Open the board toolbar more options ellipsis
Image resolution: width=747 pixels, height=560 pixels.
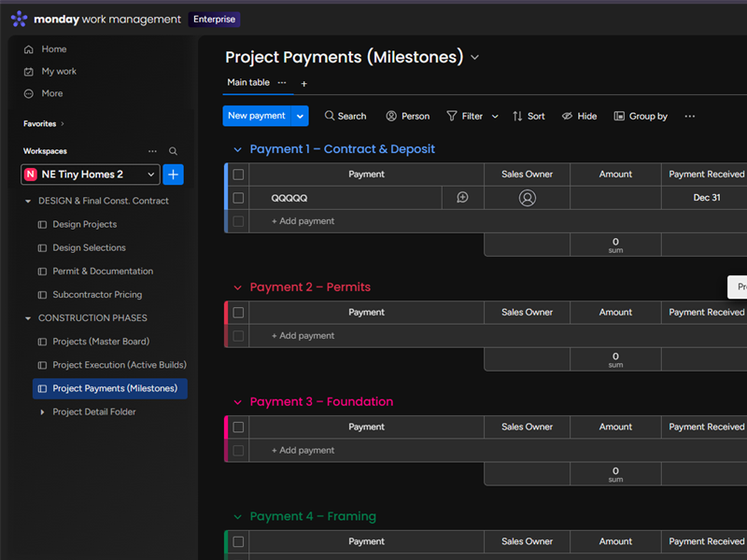(689, 116)
